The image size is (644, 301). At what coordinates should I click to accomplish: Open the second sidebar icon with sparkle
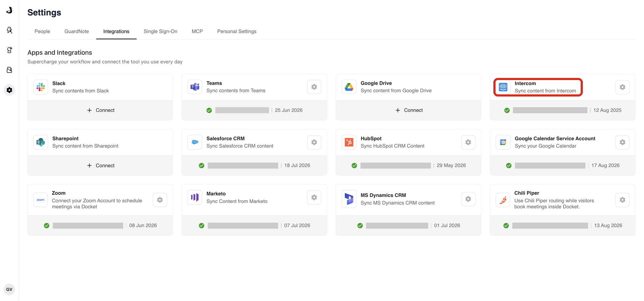(9, 30)
